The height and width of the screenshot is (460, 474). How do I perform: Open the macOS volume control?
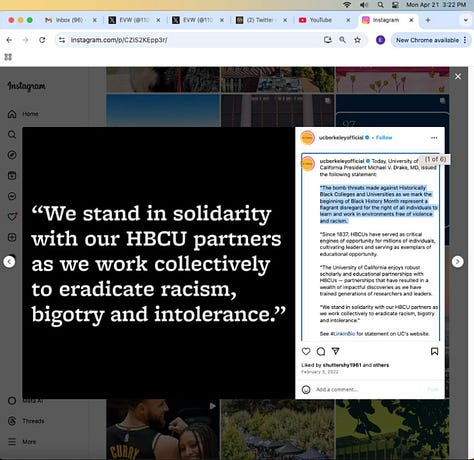pos(364,5)
